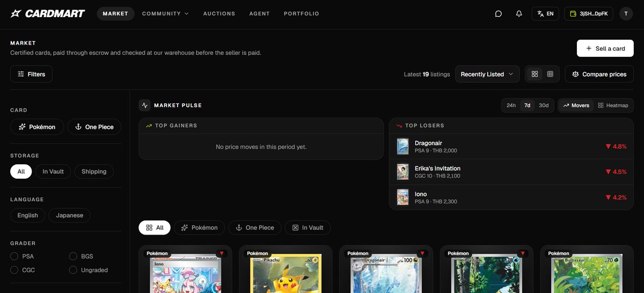The width and height of the screenshot is (644, 293).
Task: Click the 4.5% drop indicator
Action: [616, 172]
